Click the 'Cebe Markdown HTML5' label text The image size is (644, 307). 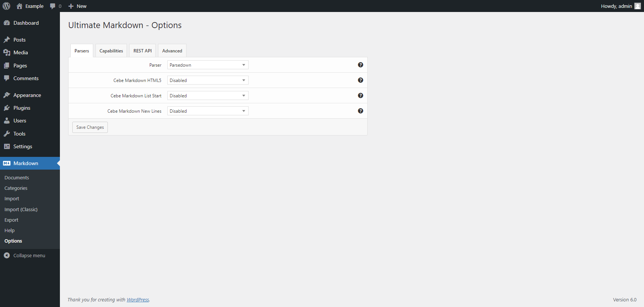(137, 80)
